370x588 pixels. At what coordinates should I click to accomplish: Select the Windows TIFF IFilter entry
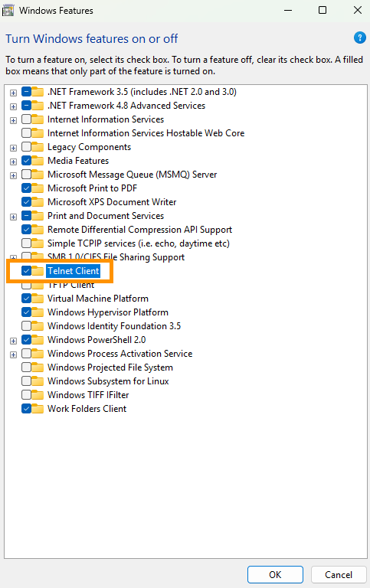pos(88,395)
